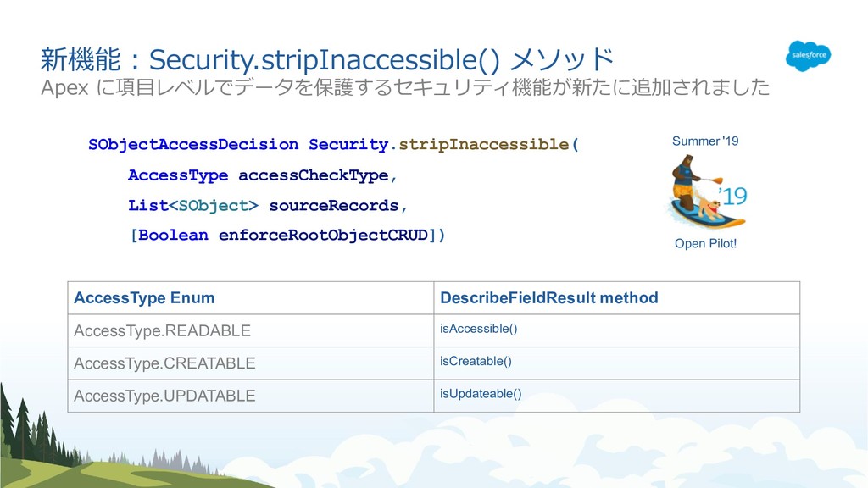868x488 pixels.
Task: Select the Apex subtitle line
Action: tap(405, 87)
